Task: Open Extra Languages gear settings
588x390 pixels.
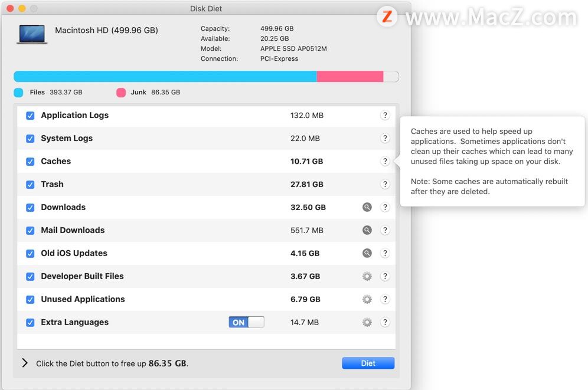Action: pos(367,322)
